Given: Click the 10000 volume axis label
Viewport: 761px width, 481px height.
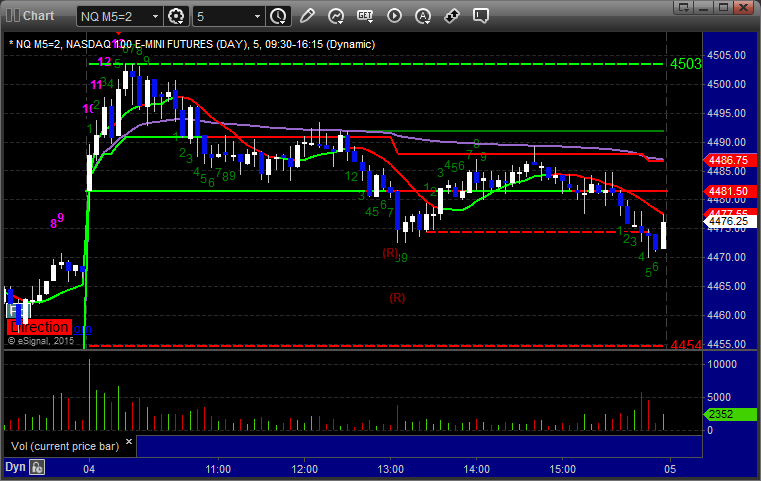Looking at the screenshot, I should point(722,365).
